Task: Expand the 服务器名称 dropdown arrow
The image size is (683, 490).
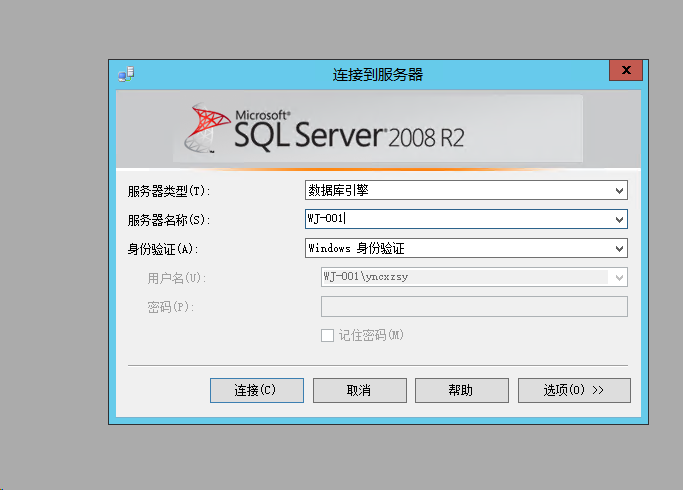Action: pos(619,220)
